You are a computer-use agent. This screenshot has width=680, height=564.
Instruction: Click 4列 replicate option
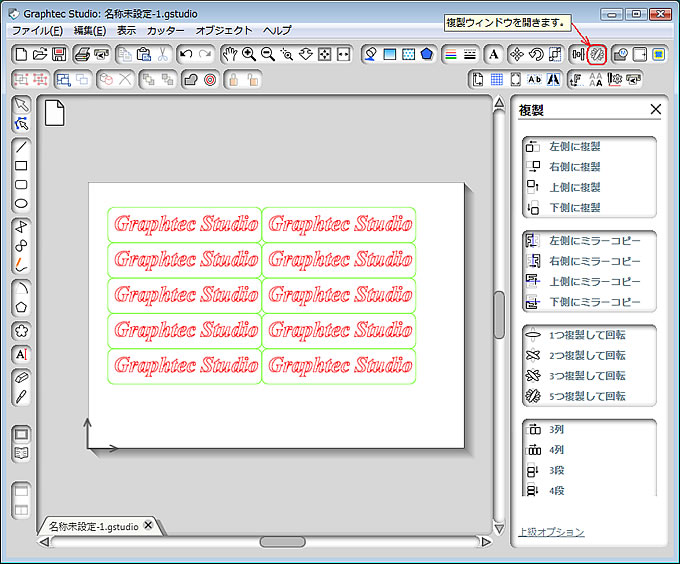coord(556,450)
